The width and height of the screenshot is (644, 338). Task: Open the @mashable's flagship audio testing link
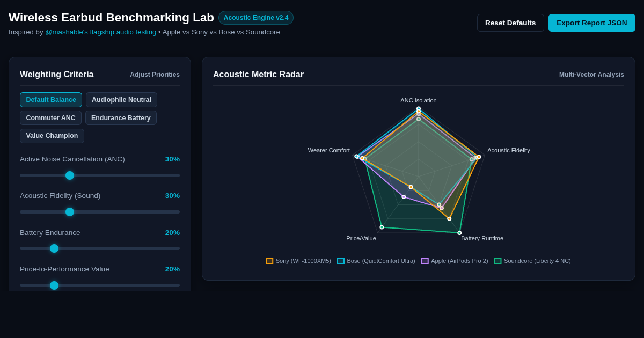click(x=101, y=32)
